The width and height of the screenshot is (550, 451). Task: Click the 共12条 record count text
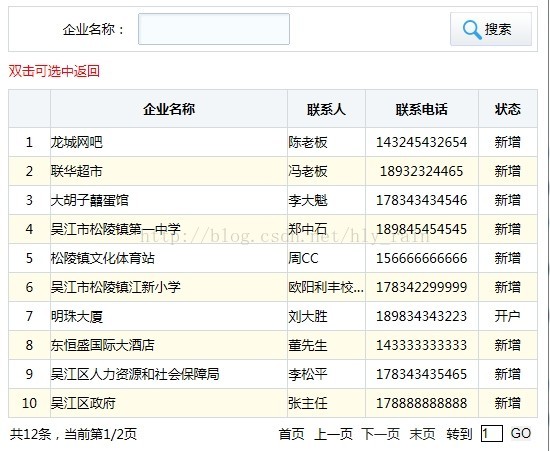(x=31, y=434)
